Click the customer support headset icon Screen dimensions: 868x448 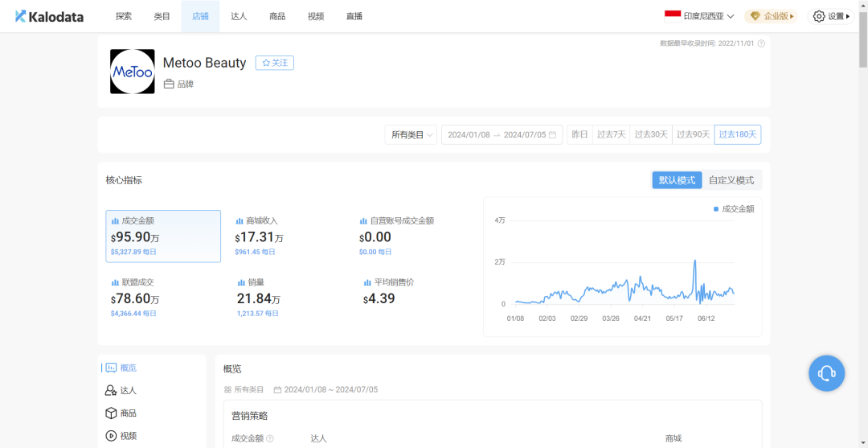click(826, 373)
